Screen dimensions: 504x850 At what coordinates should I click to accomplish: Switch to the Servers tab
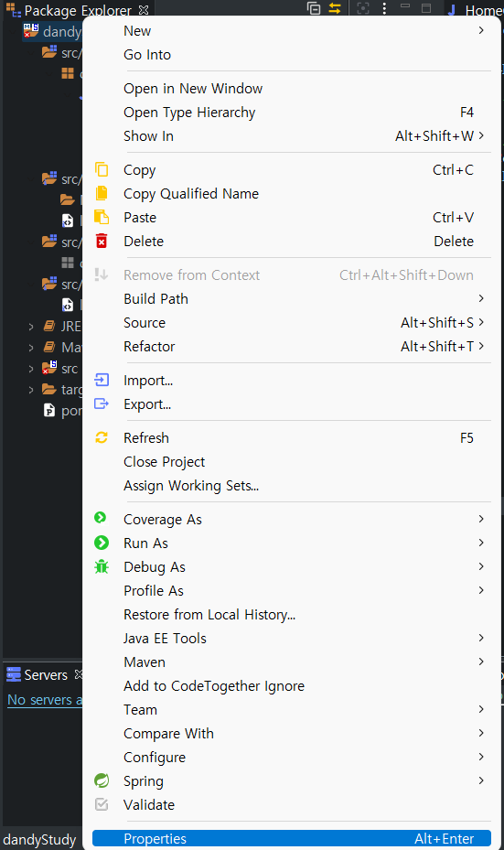point(45,675)
